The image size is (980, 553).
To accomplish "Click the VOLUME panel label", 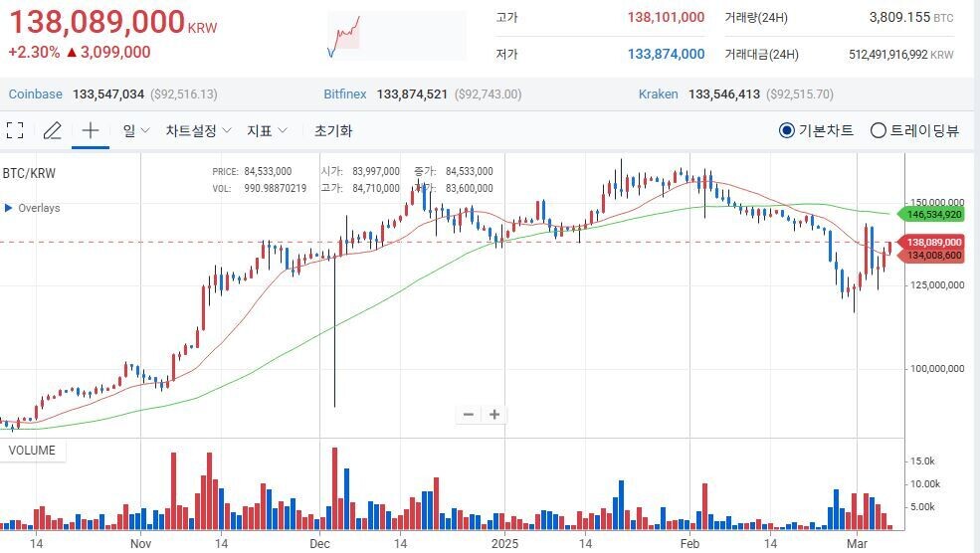I will pyautogui.click(x=32, y=451).
